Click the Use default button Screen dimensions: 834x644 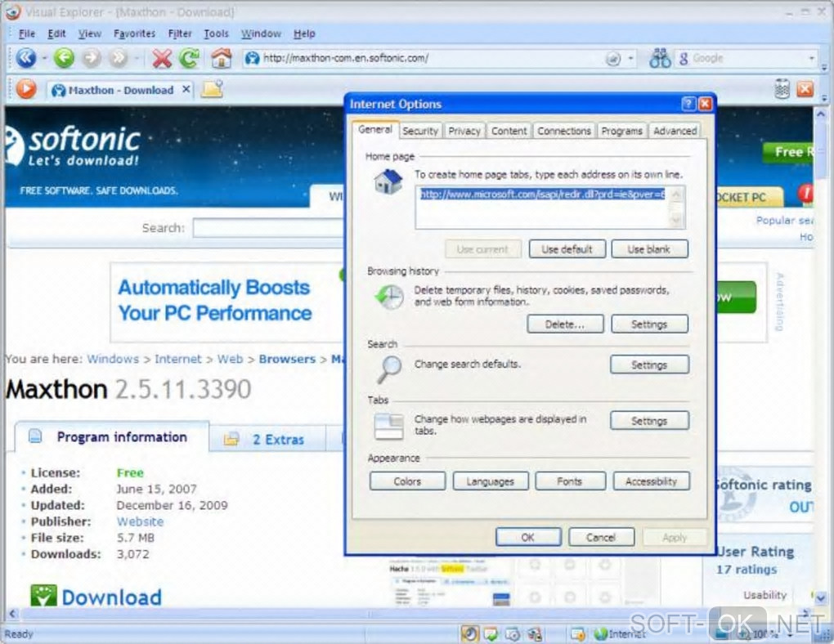(x=567, y=249)
